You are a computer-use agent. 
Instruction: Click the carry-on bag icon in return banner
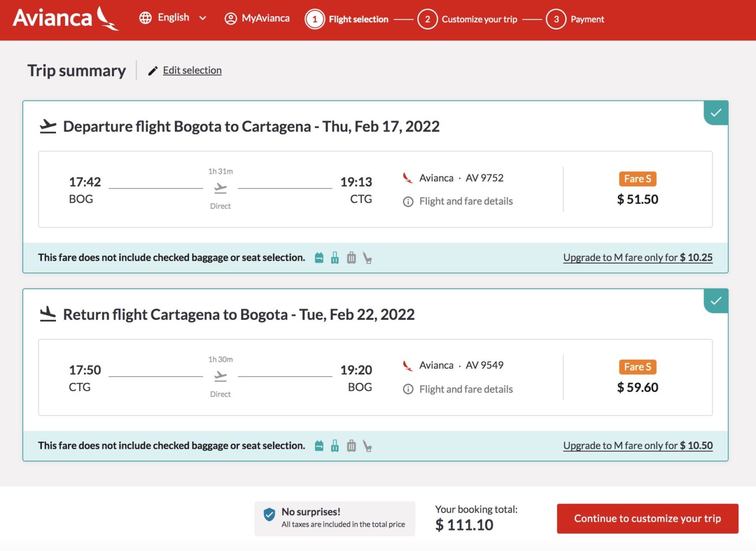pyautogui.click(x=335, y=446)
